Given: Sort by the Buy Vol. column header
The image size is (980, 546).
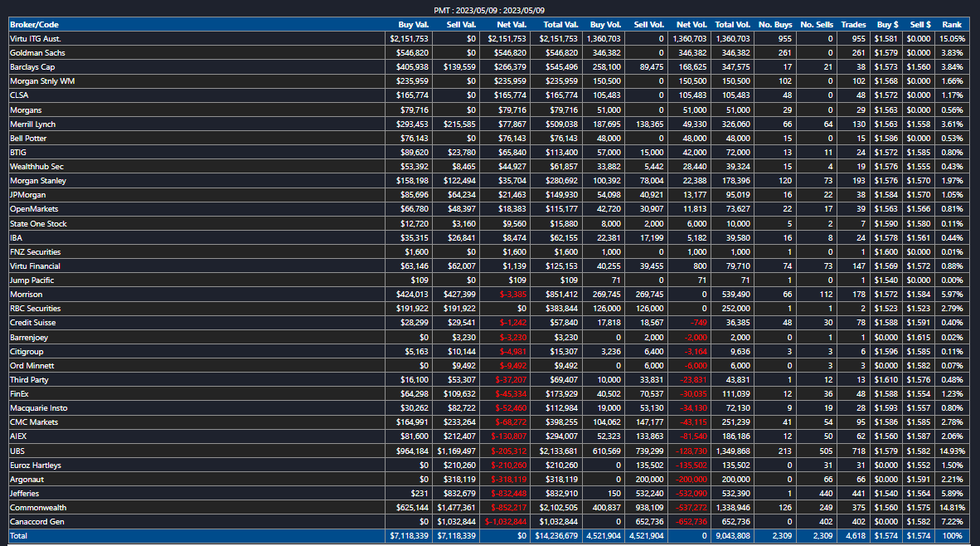Looking at the screenshot, I should (x=605, y=24).
